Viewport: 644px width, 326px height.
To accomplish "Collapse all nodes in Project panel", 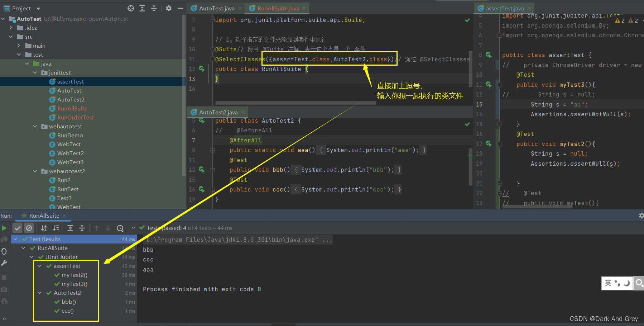I will click(154, 8).
